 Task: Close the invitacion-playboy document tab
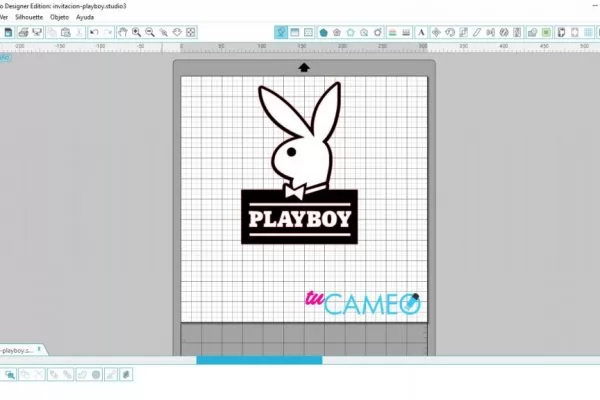pyautogui.click(x=39, y=349)
